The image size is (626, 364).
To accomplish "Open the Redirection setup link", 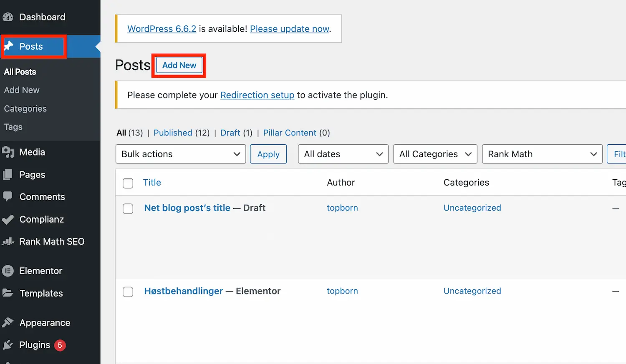I will pos(257,95).
